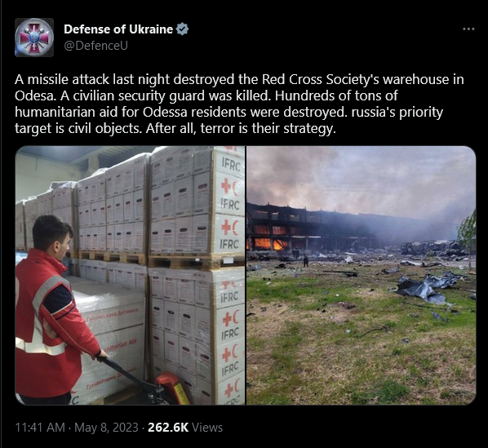Click the fire in warehouse windows

click(269, 238)
